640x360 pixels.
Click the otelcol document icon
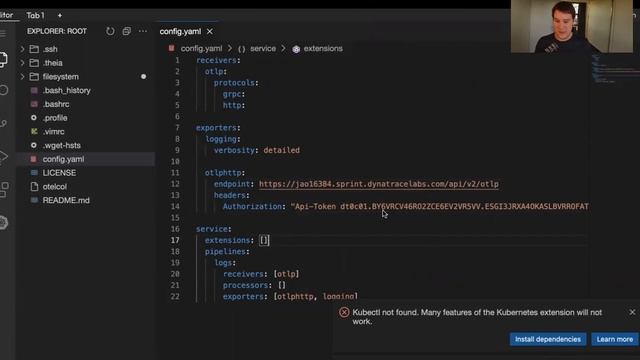click(x=34, y=187)
